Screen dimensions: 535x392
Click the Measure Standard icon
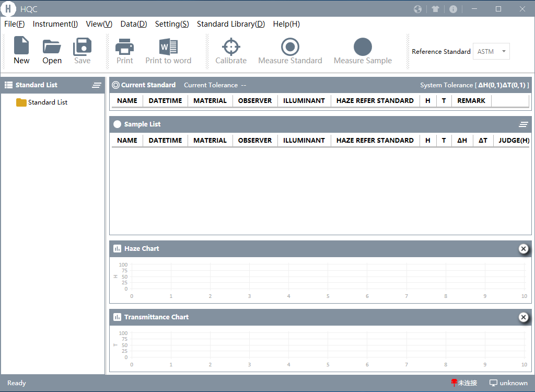coord(290,50)
